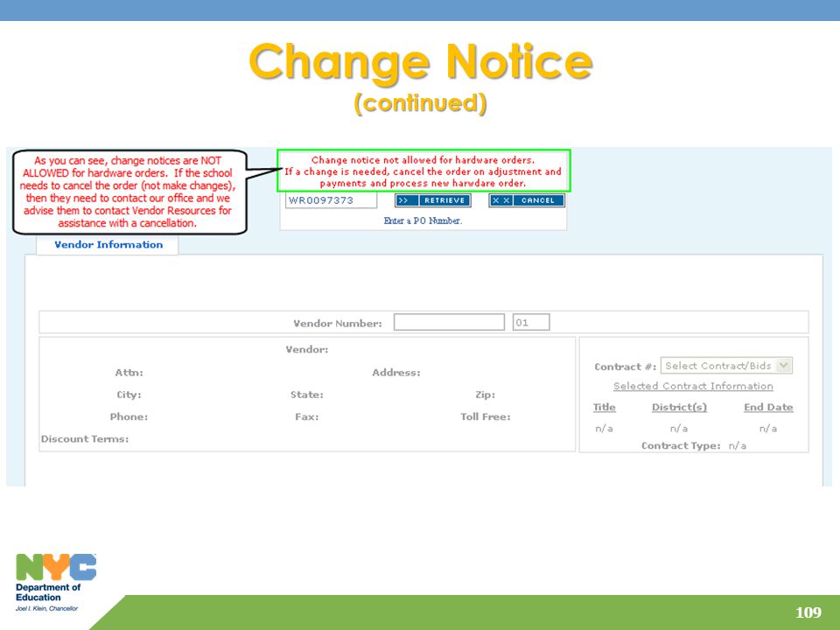Click the 'Toll Free:' label

(x=486, y=416)
